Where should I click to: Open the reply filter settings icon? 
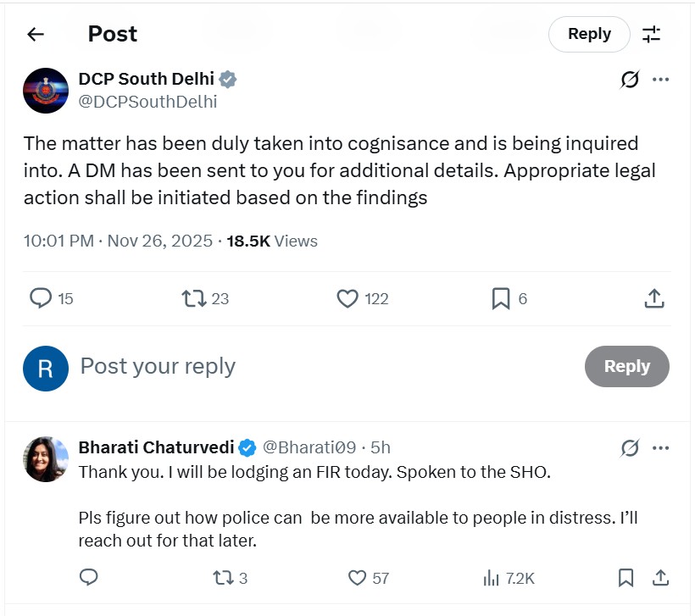(651, 34)
